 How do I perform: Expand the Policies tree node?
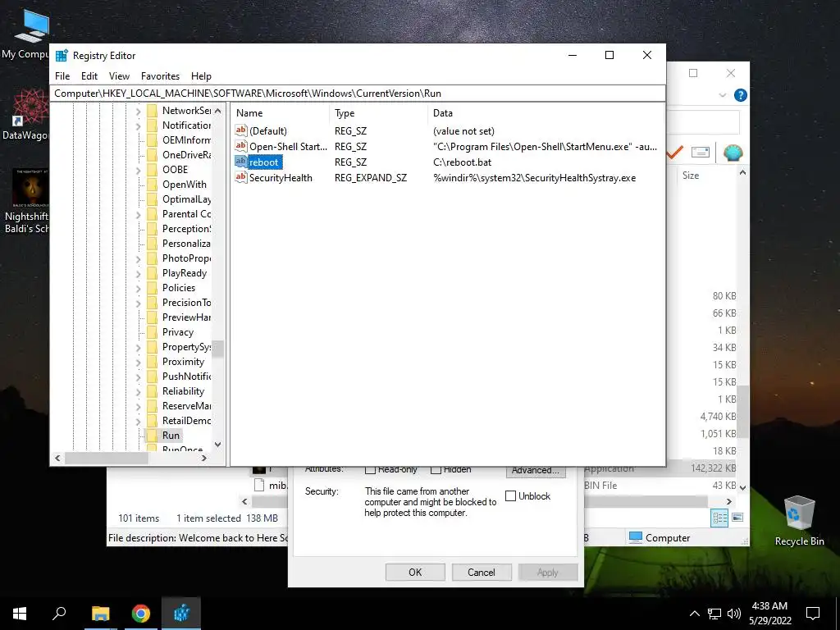[x=138, y=289]
